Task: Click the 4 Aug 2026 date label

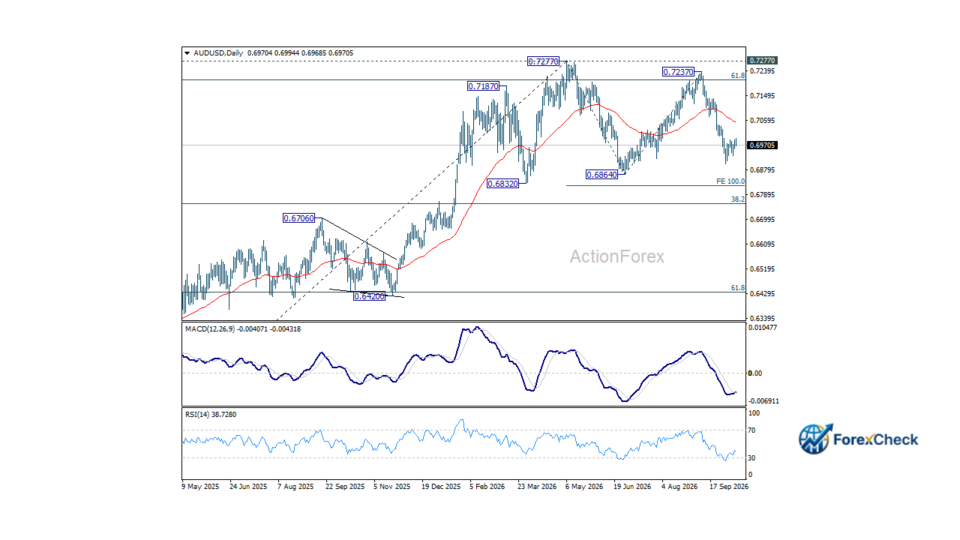Action: 680,487
